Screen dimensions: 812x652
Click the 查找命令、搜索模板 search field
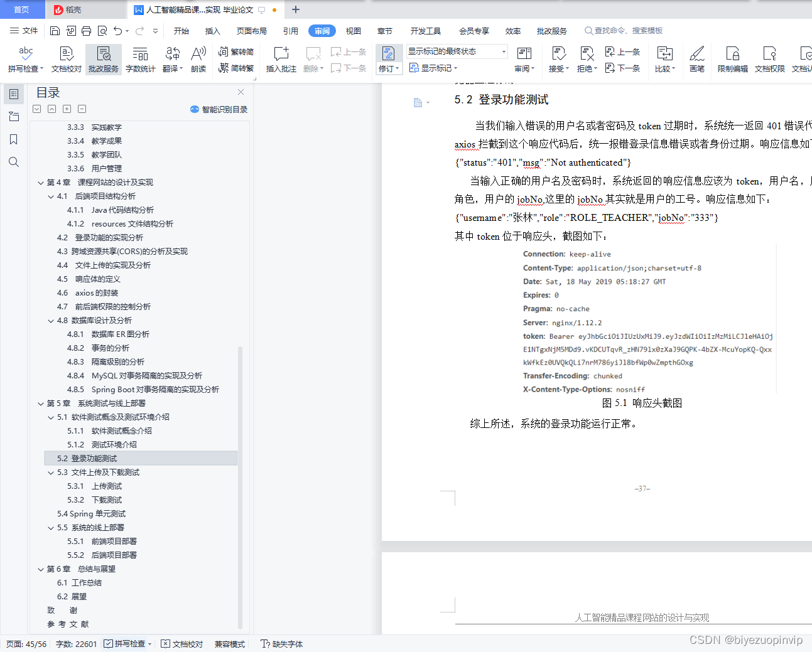coord(624,31)
